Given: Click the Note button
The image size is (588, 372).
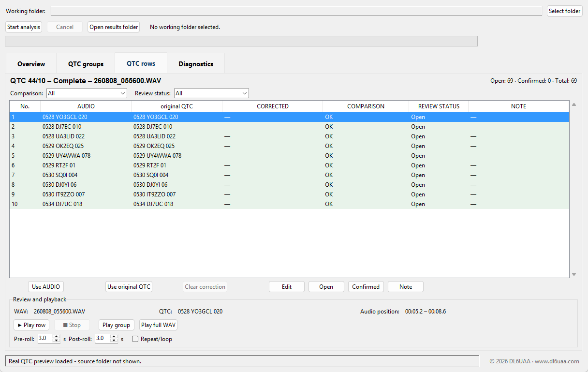Looking at the screenshot, I should click(x=406, y=287).
